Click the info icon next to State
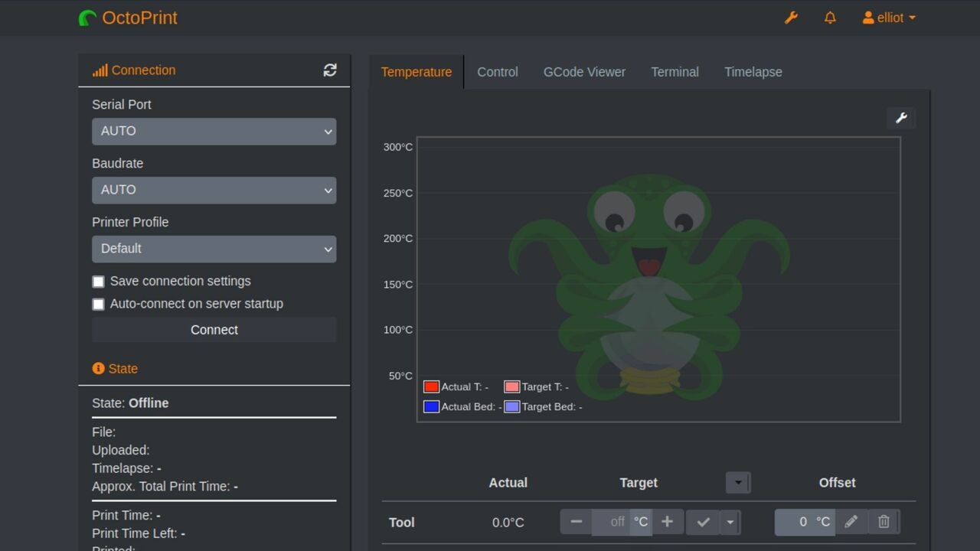 tap(97, 368)
